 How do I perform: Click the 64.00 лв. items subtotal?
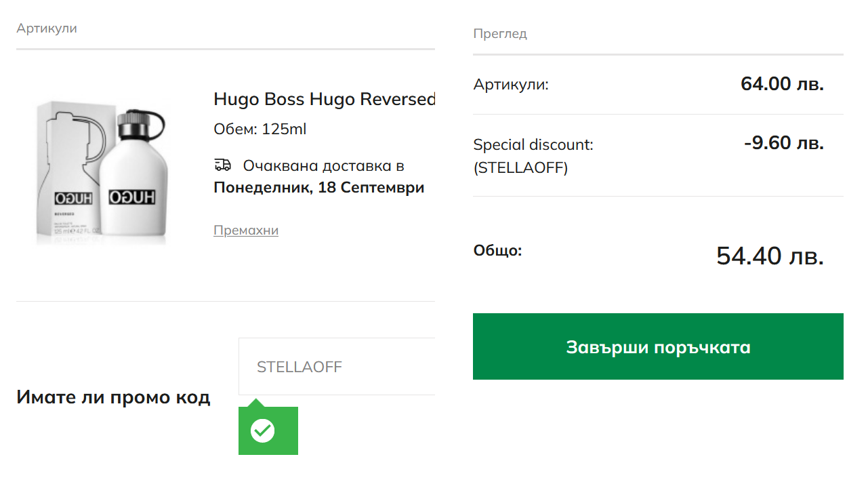(783, 84)
